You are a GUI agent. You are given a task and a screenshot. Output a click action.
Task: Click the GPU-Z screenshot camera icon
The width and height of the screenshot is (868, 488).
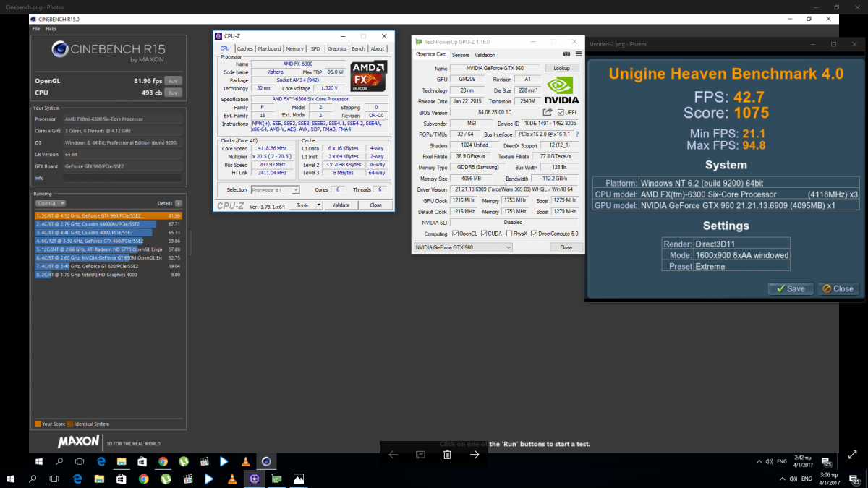[567, 54]
